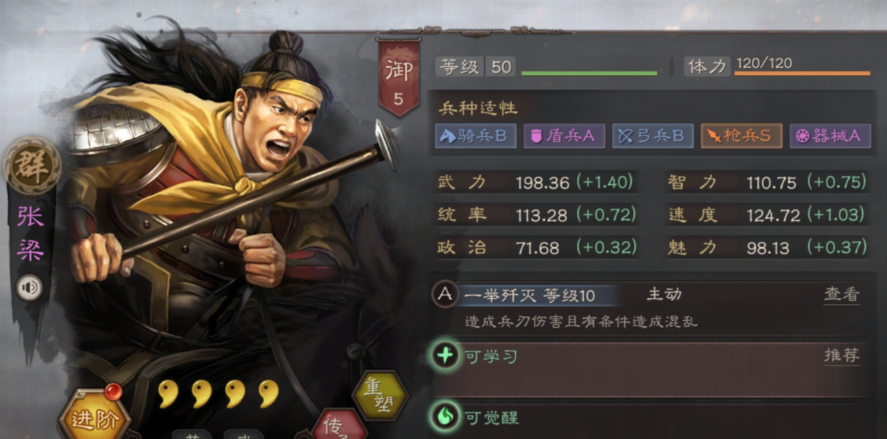This screenshot has height=439, width=887.
Task: Click the 群 faction emblem badge
Action: click(32, 166)
